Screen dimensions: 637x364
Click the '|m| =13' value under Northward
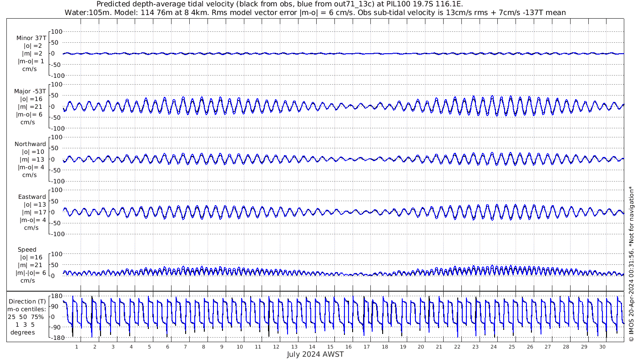[33, 159]
